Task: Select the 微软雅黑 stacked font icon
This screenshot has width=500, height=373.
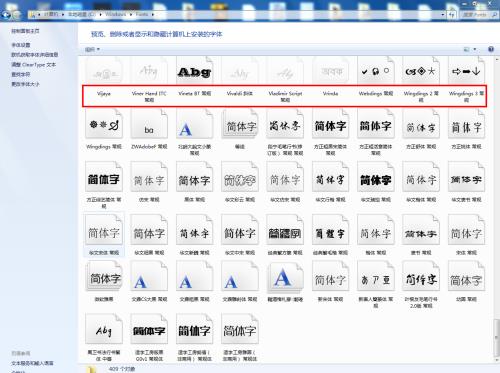Action: coord(104,277)
